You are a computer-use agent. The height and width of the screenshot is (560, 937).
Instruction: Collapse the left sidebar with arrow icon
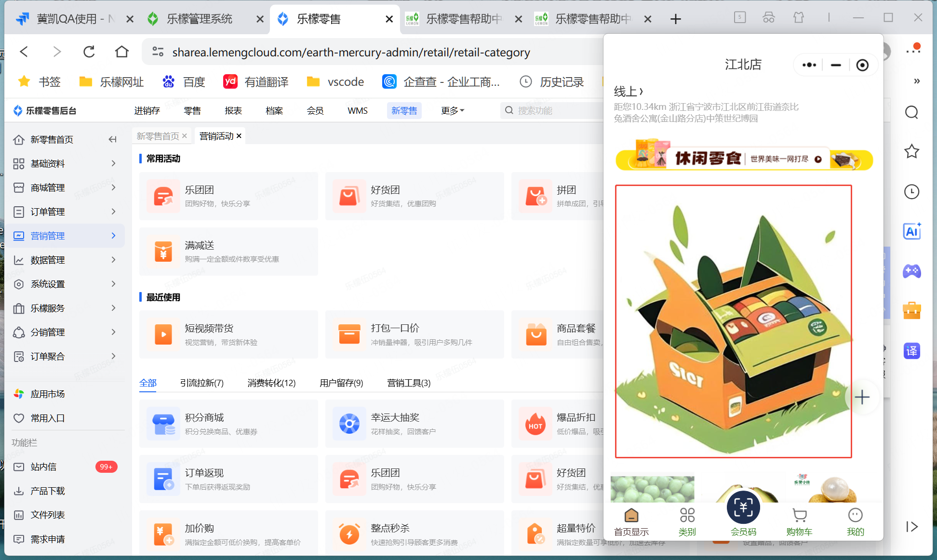tap(112, 139)
